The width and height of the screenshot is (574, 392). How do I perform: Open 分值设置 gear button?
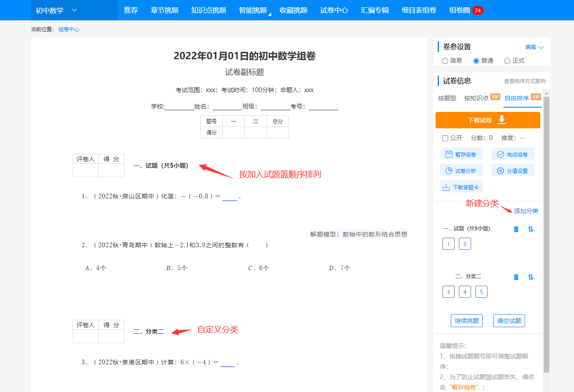[x=513, y=170]
